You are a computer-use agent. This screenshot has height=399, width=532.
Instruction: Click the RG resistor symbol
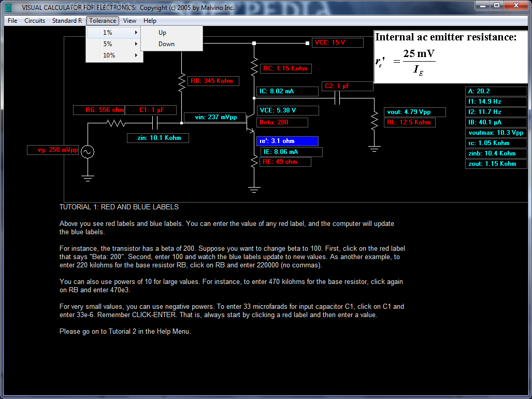pos(116,123)
